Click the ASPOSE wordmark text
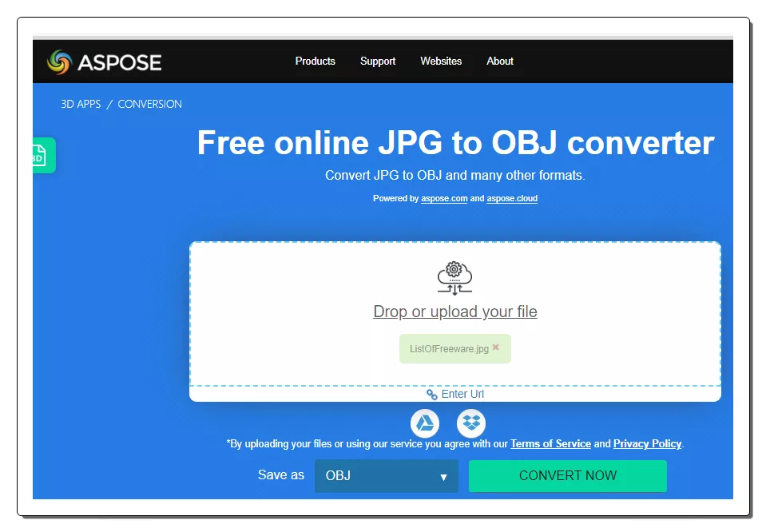 click(x=120, y=62)
